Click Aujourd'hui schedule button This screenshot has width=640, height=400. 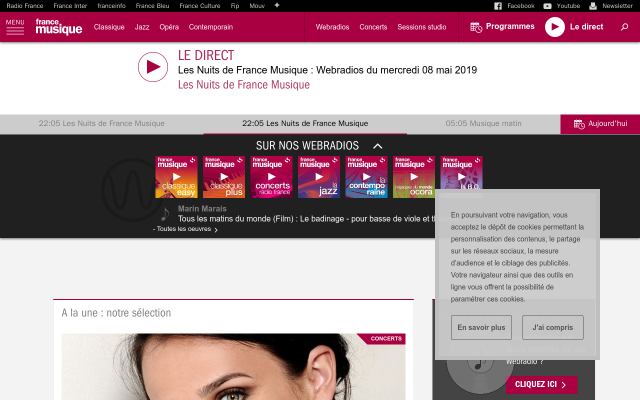tap(600, 124)
